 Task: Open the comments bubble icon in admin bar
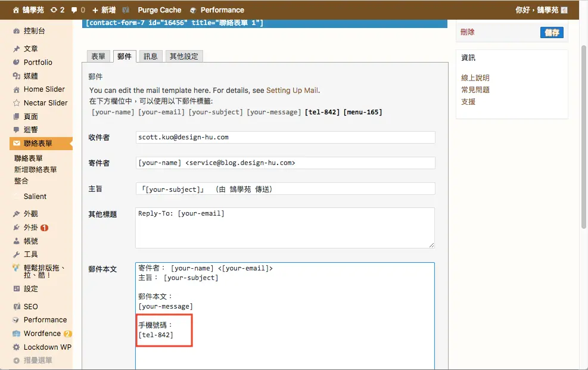74,10
